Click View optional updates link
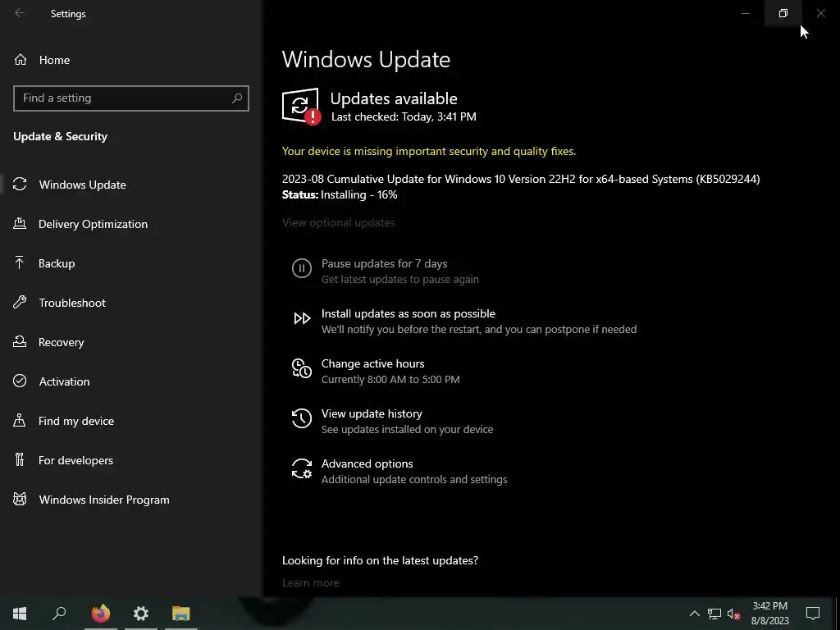 point(339,222)
